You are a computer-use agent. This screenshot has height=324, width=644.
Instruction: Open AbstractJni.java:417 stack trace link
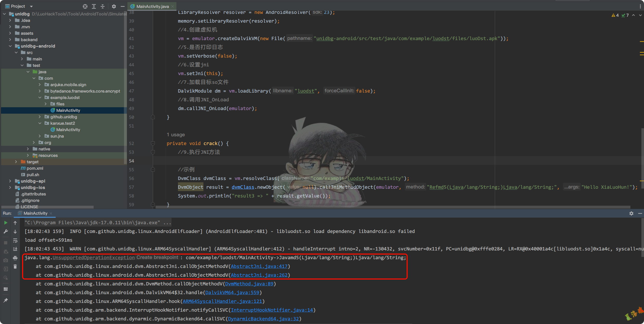pyautogui.click(x=259, y=266)
